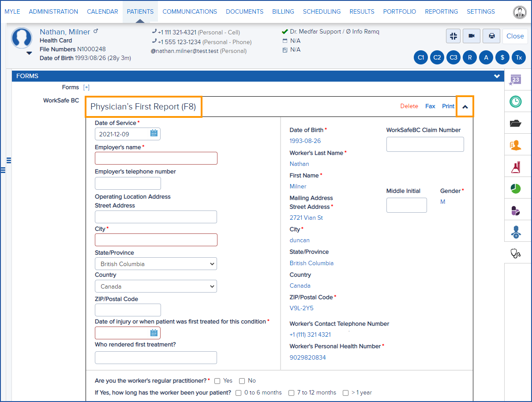Open the printer icon in patient header

[x=491, y=36]
